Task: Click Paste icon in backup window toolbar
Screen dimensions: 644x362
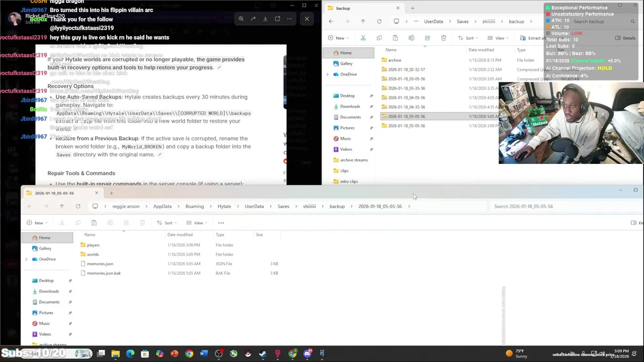Action: pyautogui.click(x=395, y=38)
